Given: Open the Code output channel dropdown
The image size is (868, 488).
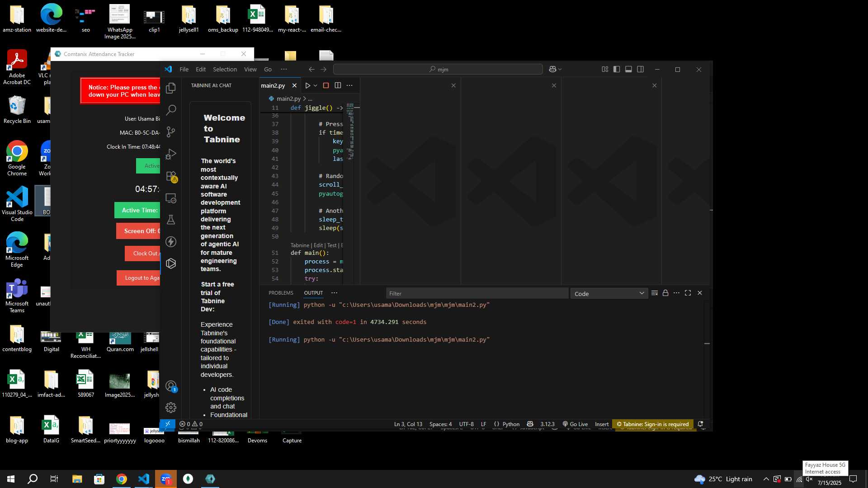Looking at the screenshot, I should [x=609, y=293].
